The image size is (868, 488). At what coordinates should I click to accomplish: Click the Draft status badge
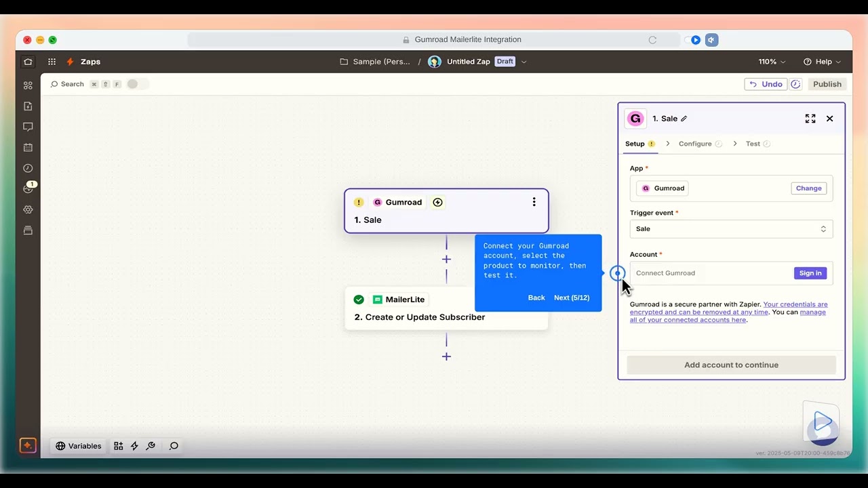point(505,62)
